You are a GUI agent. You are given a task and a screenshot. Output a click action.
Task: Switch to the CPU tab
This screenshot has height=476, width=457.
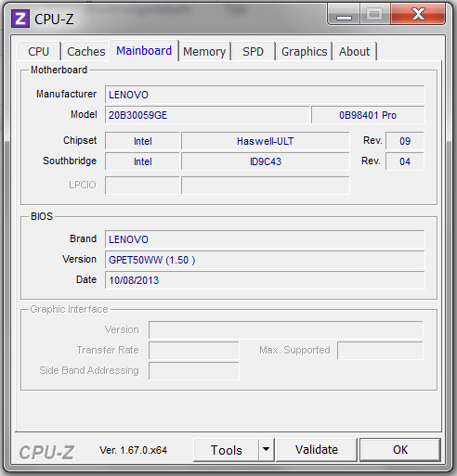pos(39,51)
